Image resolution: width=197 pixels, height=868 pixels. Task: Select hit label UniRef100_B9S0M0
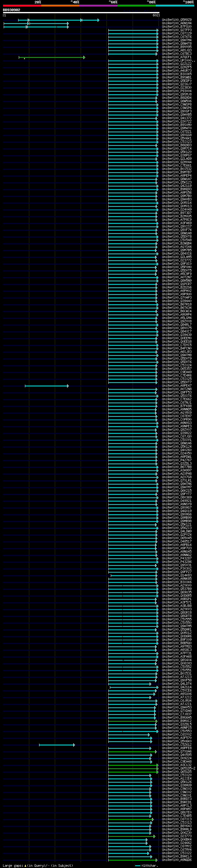(177, 125)
